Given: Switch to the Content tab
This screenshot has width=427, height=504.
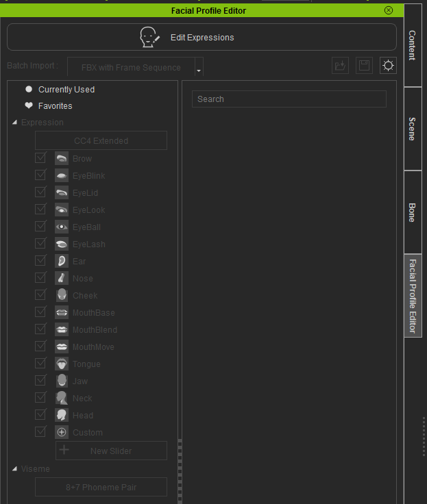Looking at the screenshot, I should tap(413, 45).
